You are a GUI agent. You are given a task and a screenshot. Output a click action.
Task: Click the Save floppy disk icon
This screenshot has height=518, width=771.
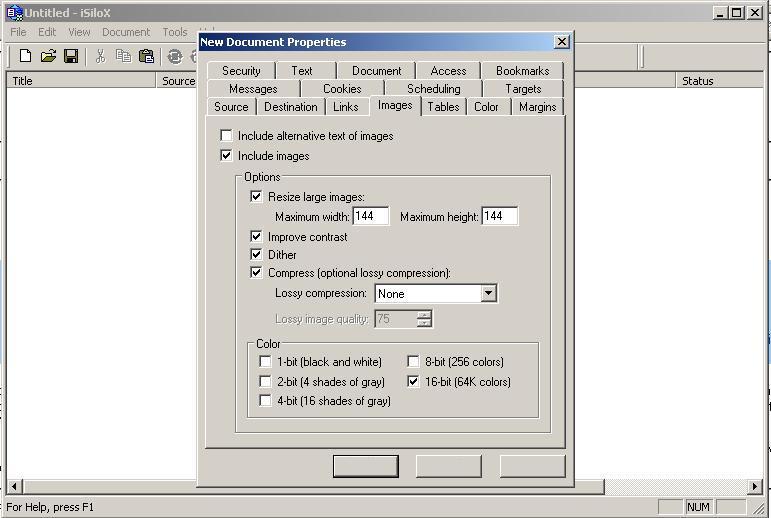(71, 56)
